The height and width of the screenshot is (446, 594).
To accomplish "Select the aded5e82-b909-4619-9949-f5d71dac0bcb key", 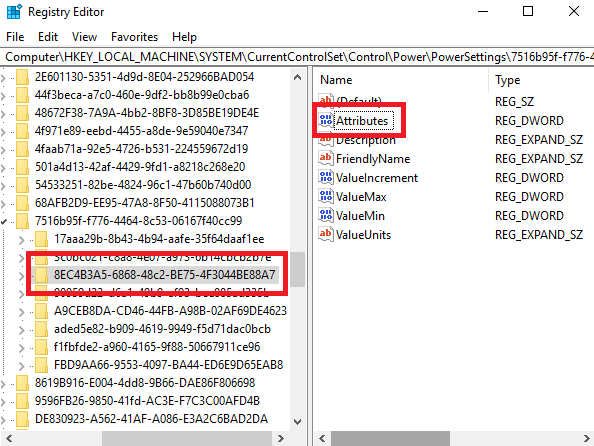I will pos(163,329).
